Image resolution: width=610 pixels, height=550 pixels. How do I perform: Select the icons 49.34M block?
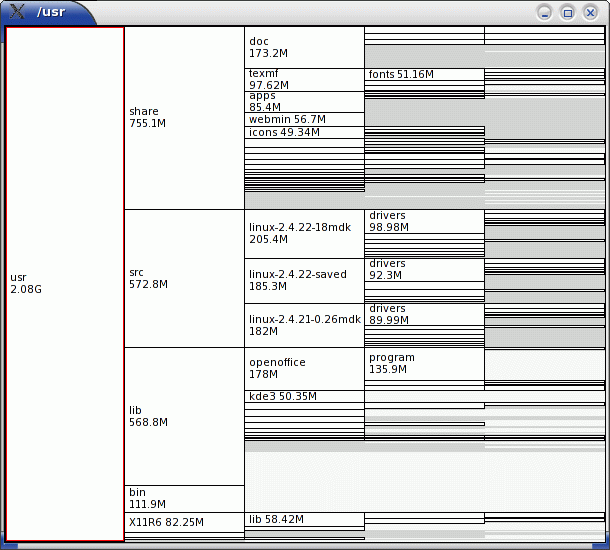[305, 132]
